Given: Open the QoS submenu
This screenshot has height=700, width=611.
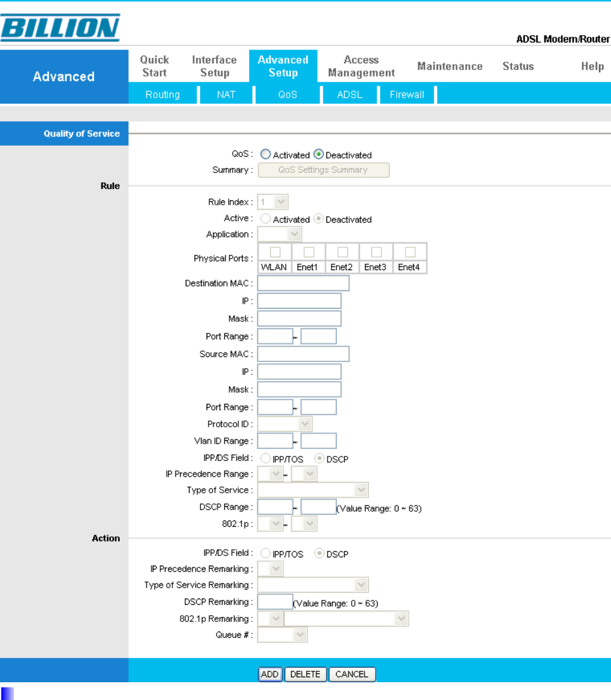Looking at the screenshot, I should [287, 94].
